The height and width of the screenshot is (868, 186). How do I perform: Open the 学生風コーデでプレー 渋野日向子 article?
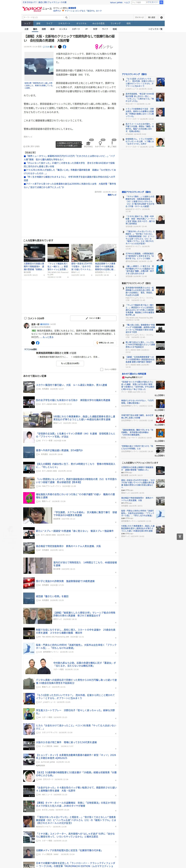tap(76, 711)
